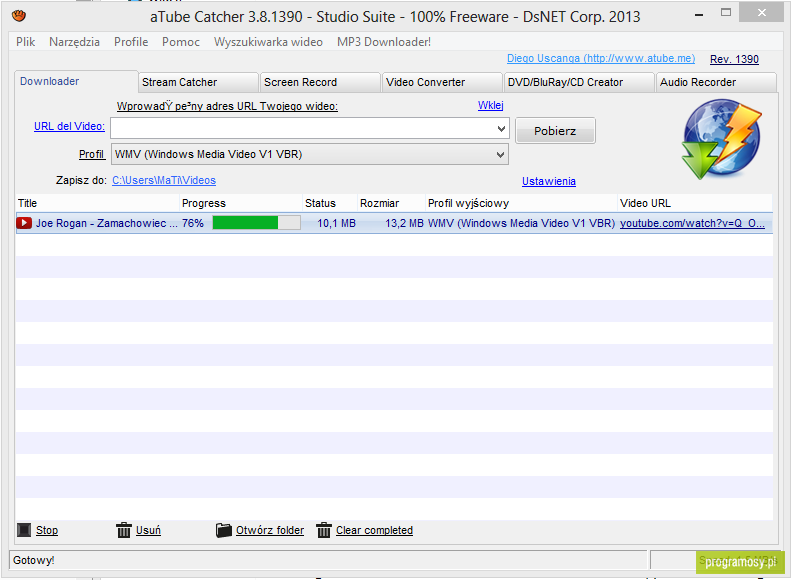
Task: Click the Zapisz do: label
Action: pyautogui.click(x=81, y=181)
